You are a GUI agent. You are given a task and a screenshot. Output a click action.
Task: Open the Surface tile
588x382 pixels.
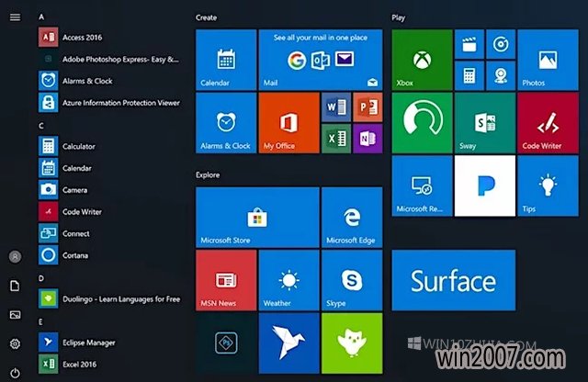454,280
